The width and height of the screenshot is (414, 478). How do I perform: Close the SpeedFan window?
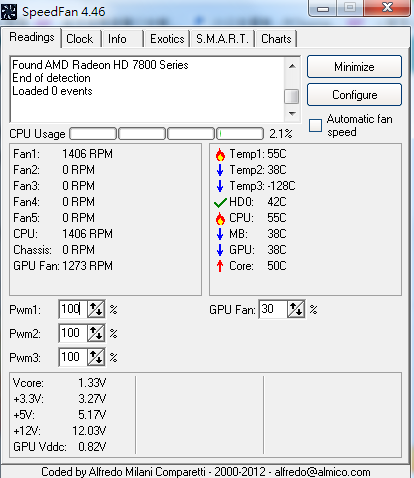[387, 7]
